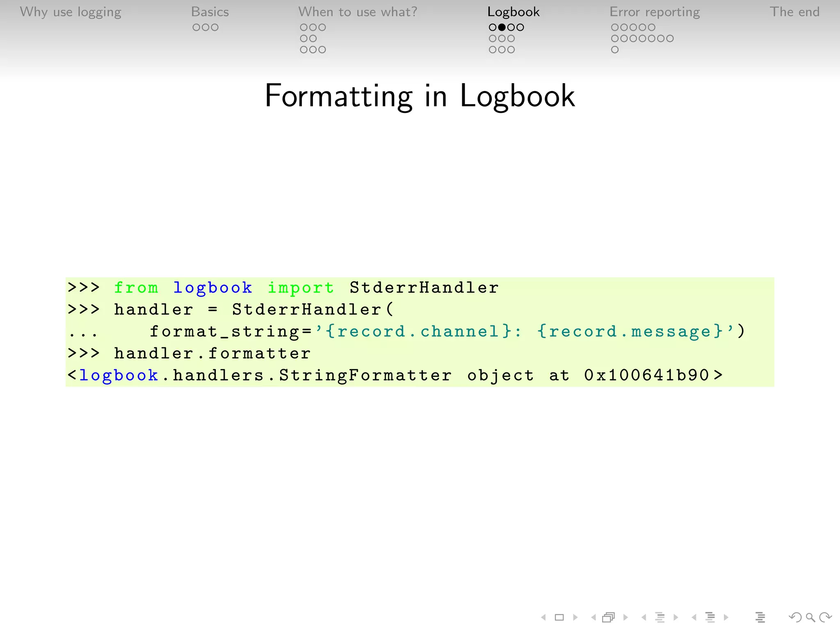Viewport: 840px width, 630px height.
Task: Go to next frame arrow
Action: tap(625, 617)
